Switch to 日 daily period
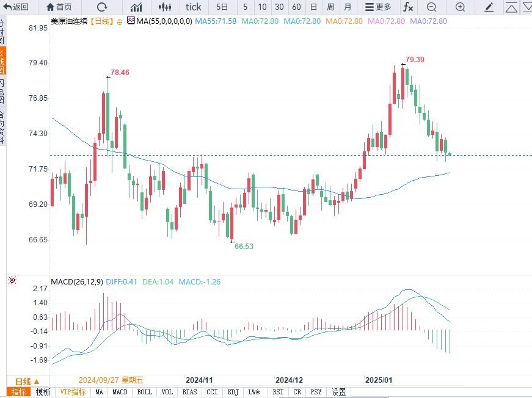 (x=313, y=7)
